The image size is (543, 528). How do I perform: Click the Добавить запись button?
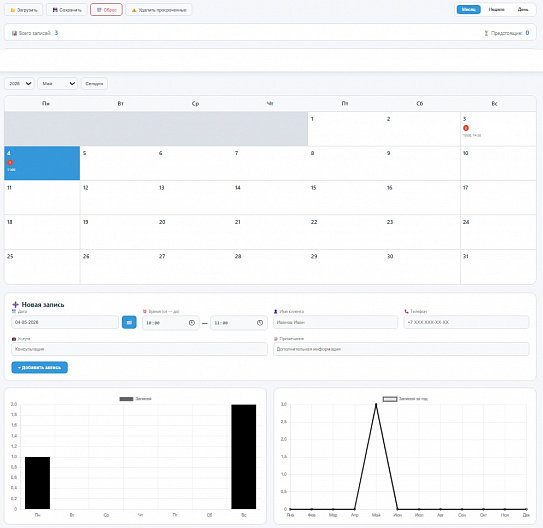[39, 367]
